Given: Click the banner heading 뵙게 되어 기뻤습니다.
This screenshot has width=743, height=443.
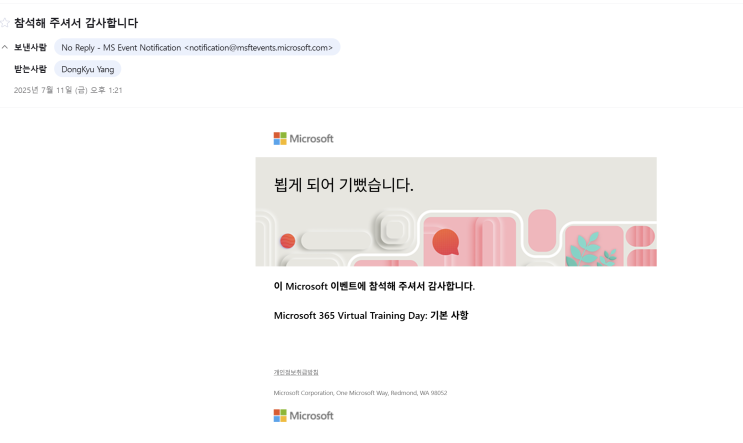Looking at the screenshot, I should (344, 185).
